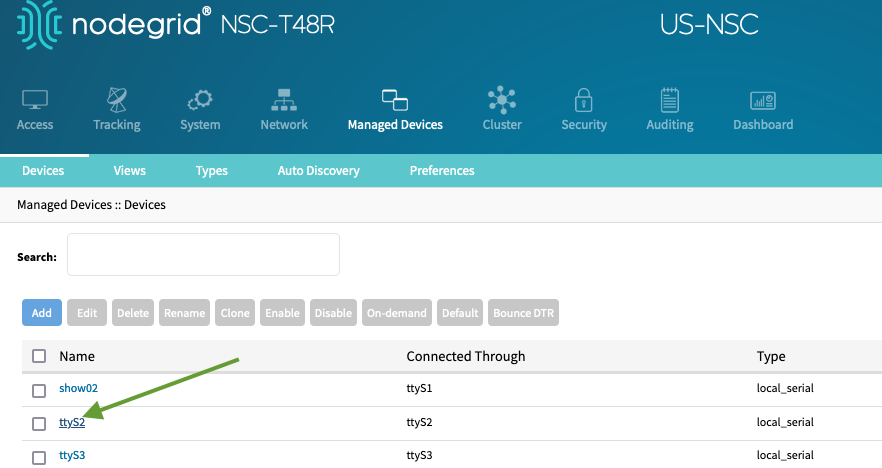
Task: Open the Tracking satellite dish icon
Action: 117,100
